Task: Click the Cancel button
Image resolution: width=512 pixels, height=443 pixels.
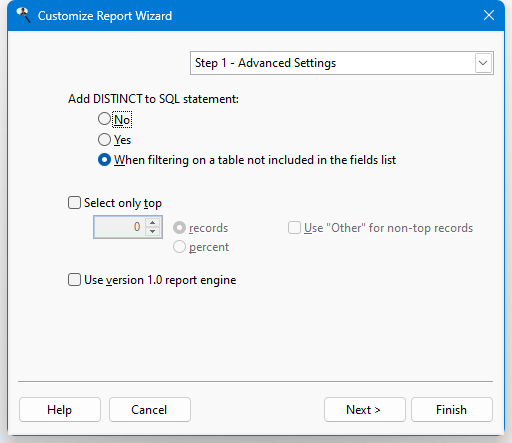Action: tap(150, 409)
